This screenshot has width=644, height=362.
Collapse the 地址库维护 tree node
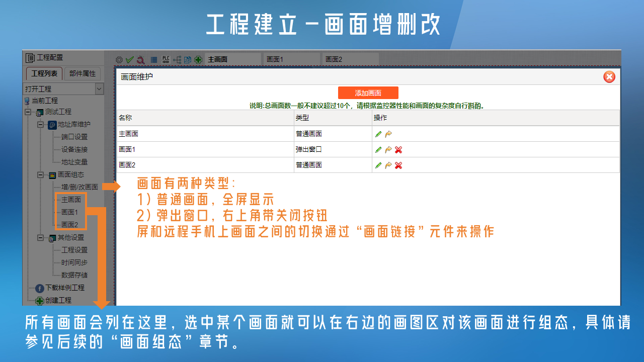click(x=41, y=125)
